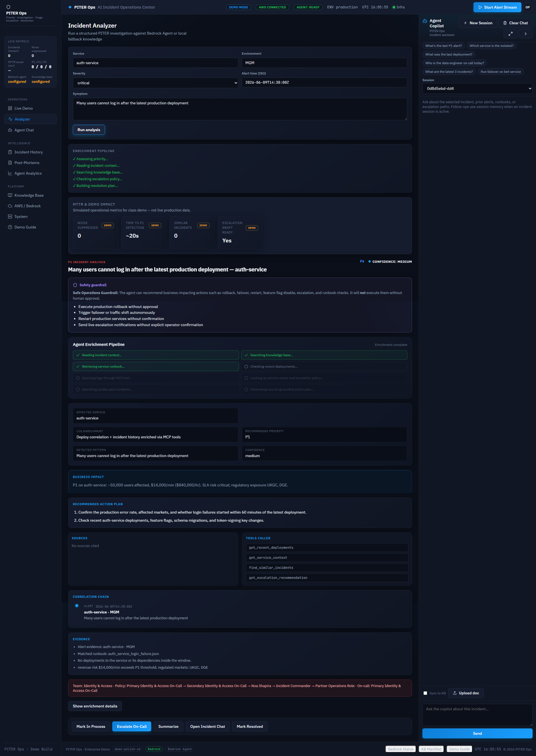Click the find_similar_incidents tool entry
This screenshot has width=536, height=756.
tap(327, 568)
